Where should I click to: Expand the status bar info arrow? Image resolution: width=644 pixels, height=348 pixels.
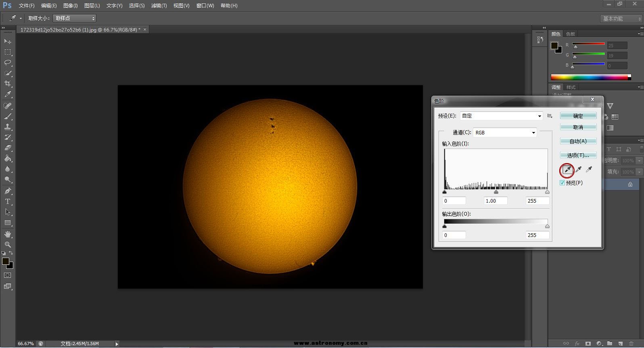(x=117, y=344)
